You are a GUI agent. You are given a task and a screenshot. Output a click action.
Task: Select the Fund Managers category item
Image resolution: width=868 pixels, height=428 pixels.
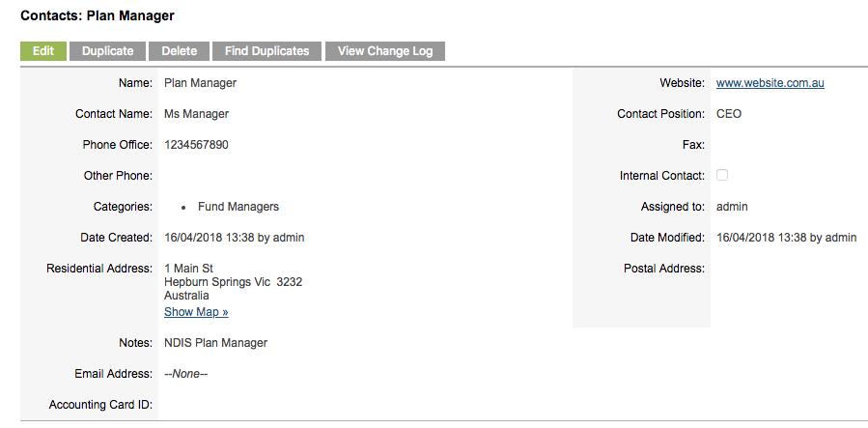coord(238,207)
